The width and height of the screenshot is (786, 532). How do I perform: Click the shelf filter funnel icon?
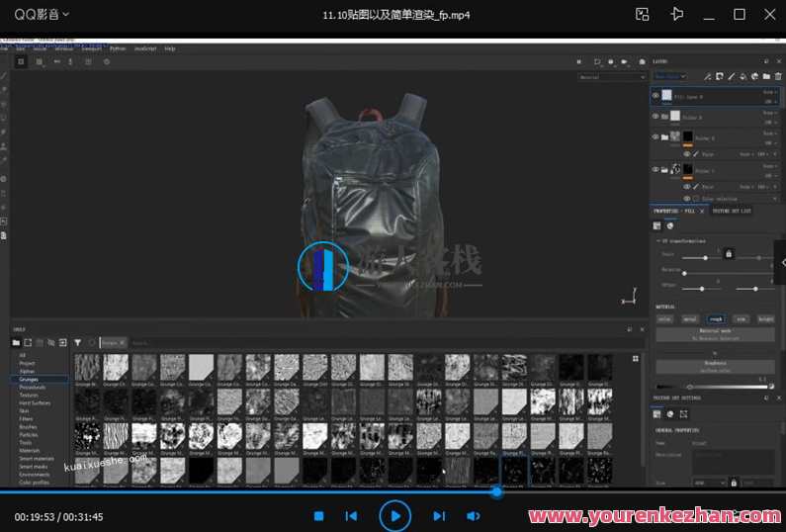[x=77, y=342]
